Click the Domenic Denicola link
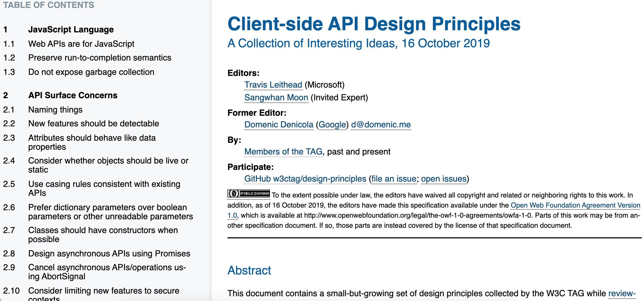The height and width of the screenshot is (301, 644). point(279,124)
